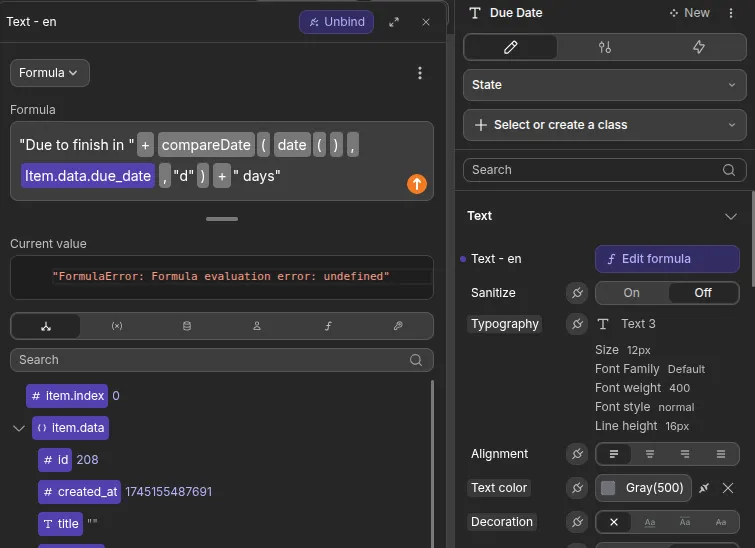Screen dimensions: 755x548
Task: Click the Unbind button
Action: pos(336,22)
